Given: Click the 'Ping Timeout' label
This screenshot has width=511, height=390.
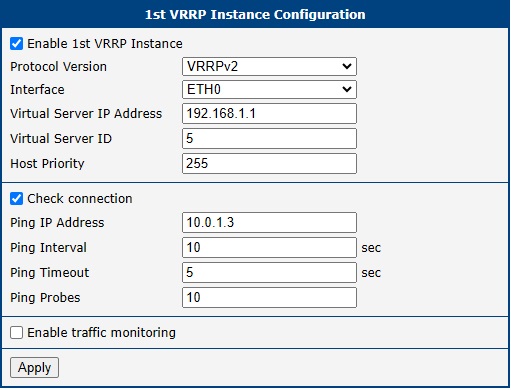Looking at the screenshot, I should point(50,273).
